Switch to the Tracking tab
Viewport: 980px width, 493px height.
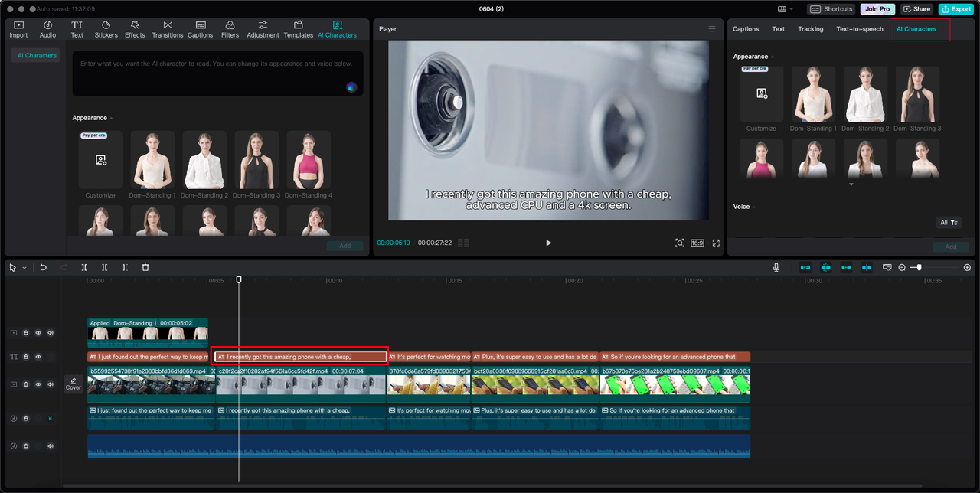(x=811, y=29)
